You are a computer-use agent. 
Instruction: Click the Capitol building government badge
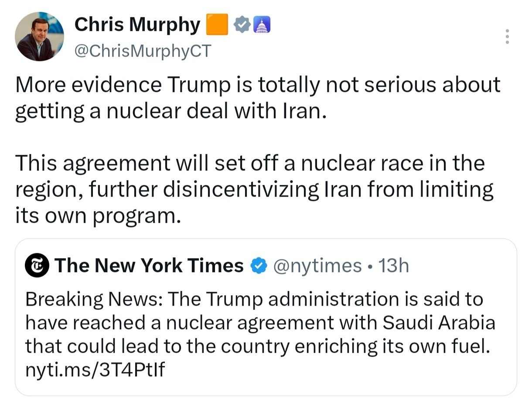[x=262, y=25]
